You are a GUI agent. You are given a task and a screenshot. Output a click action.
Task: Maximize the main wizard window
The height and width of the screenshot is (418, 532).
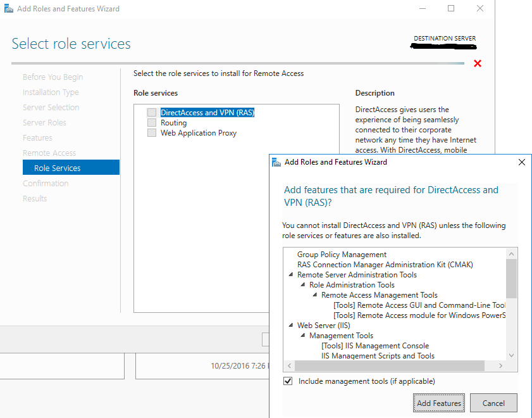click(451, 8)
